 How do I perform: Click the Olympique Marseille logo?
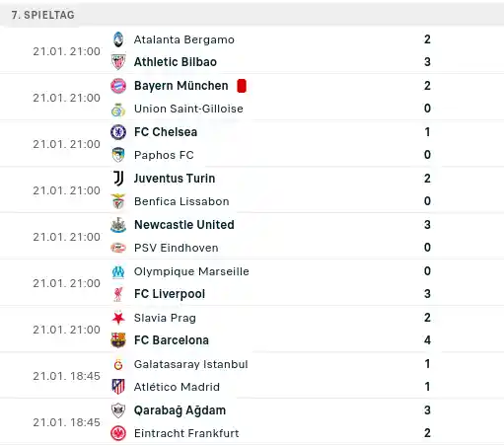[x=118, y=271]
